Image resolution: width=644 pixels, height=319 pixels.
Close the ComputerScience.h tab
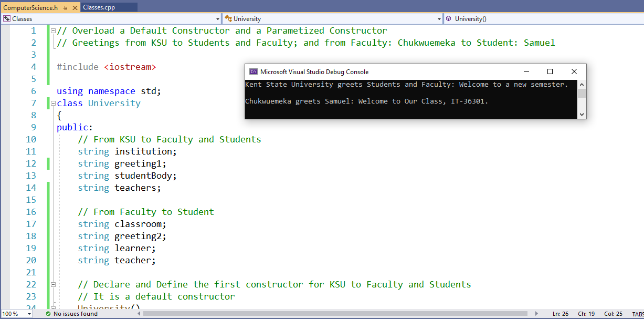pos(74,8)
